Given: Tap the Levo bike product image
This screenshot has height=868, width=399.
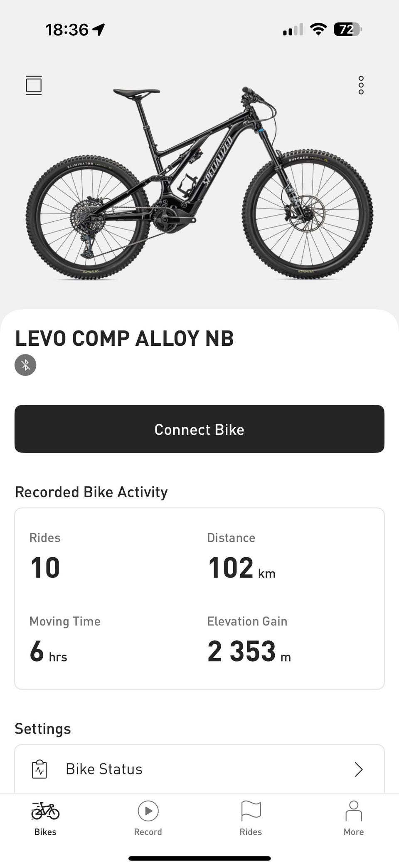Looking at the screenshot, I should pos(199,183).
